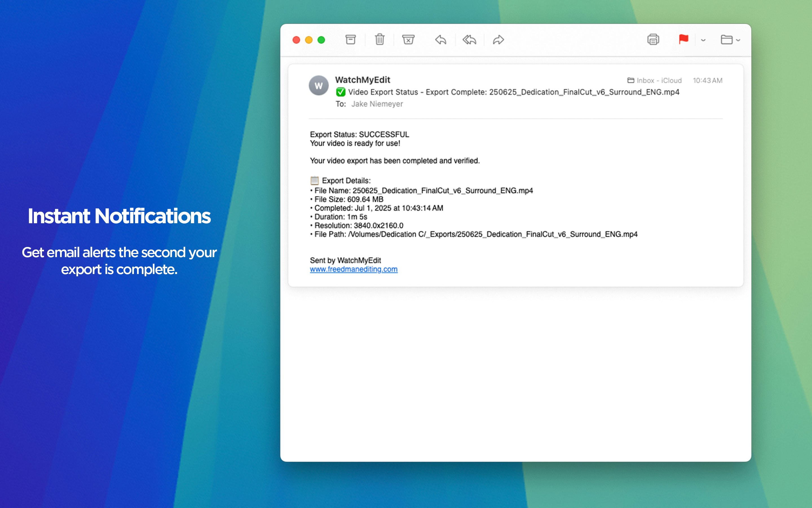Open the Move to mailbox folder dropdown
This screenshot has width=812, height=508.
coord(730,40)
